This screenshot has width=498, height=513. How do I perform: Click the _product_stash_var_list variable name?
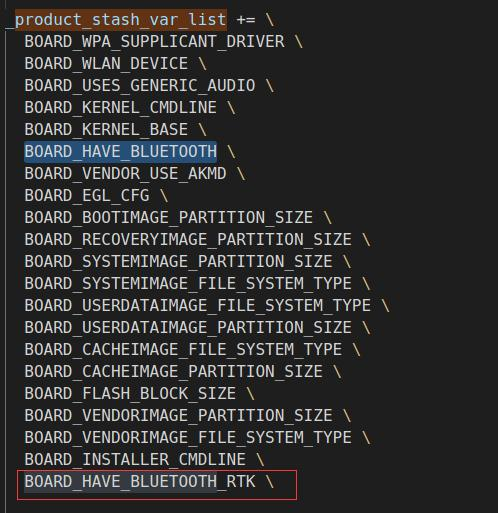(x=116, y=20)
